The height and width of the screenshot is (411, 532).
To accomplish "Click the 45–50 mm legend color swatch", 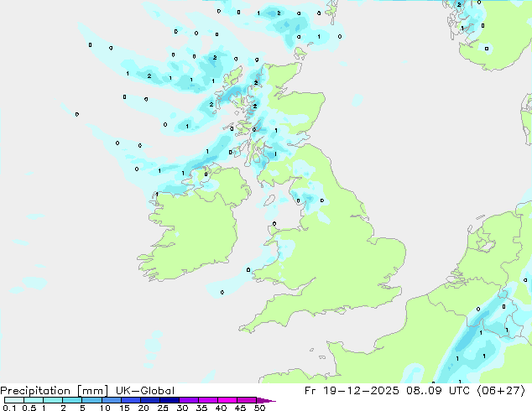I will 247,400.
